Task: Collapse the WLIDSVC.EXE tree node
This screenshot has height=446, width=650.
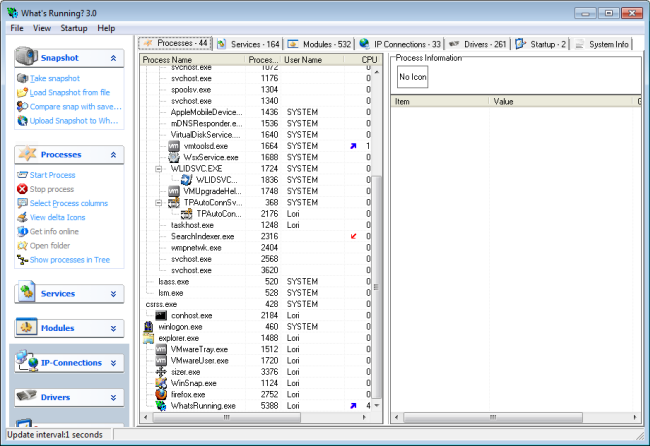Action: tap(158, 169)
